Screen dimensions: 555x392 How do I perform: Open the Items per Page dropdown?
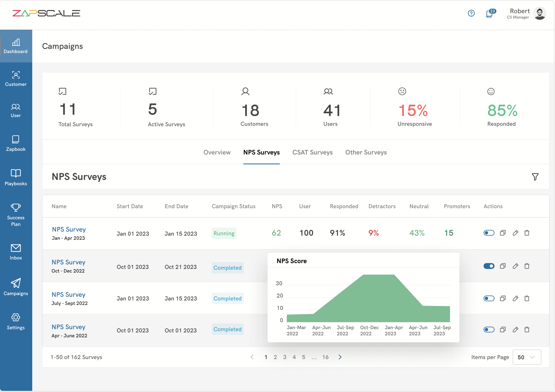(527, 357)
